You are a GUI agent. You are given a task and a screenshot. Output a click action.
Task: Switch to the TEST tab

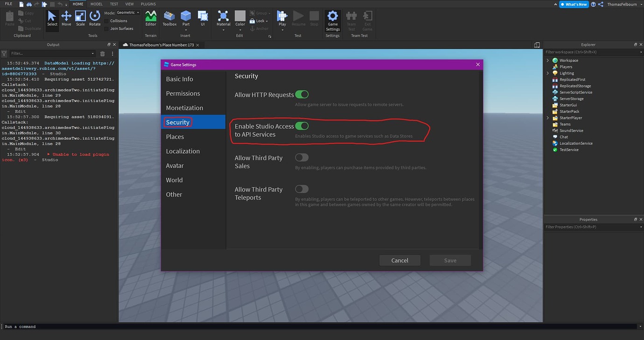pyautogui.click(x=114, y=4)
